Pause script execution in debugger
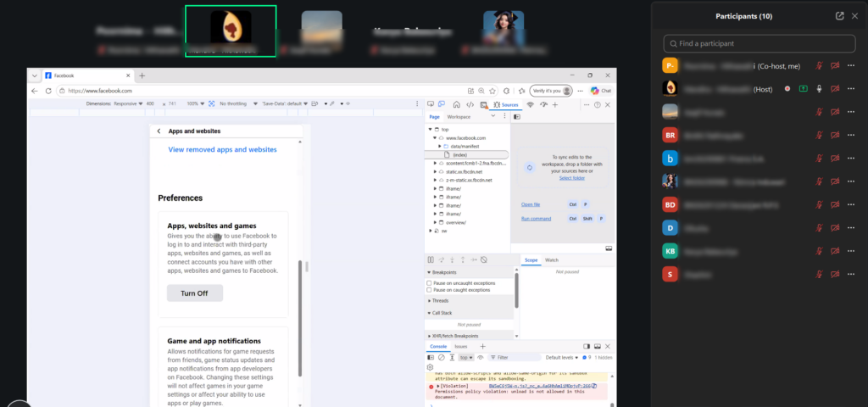Image resolution: width=868 pixels, height=407 pixels. pos(431,259)
